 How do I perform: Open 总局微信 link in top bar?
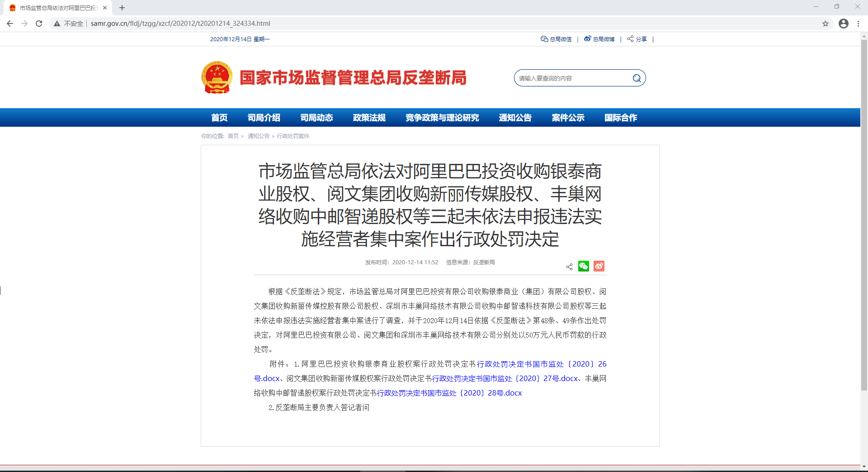click(556, 39)
